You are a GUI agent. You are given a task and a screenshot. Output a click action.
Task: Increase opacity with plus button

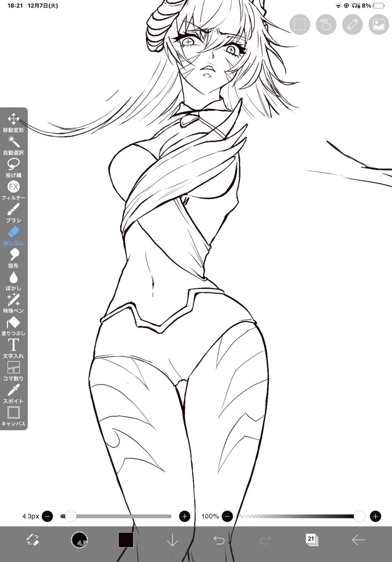click(375, 516)
